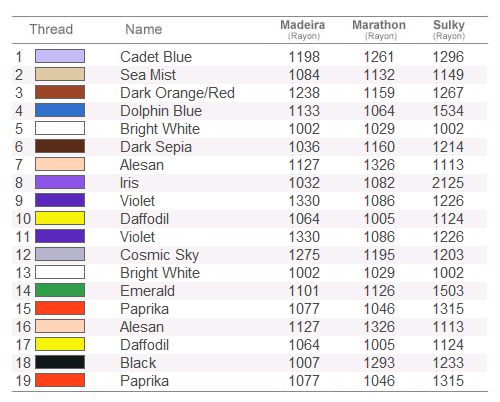Select the Paprika name in row 19
Viewport: 500px width, 402px height.
click(x=144, y=381)
